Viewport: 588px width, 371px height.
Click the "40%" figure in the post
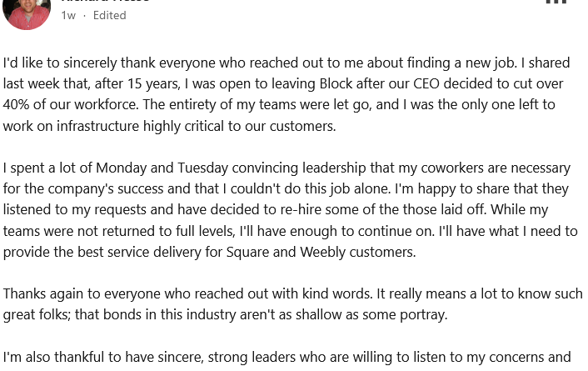pyautogui.click(x=20, y=105)
